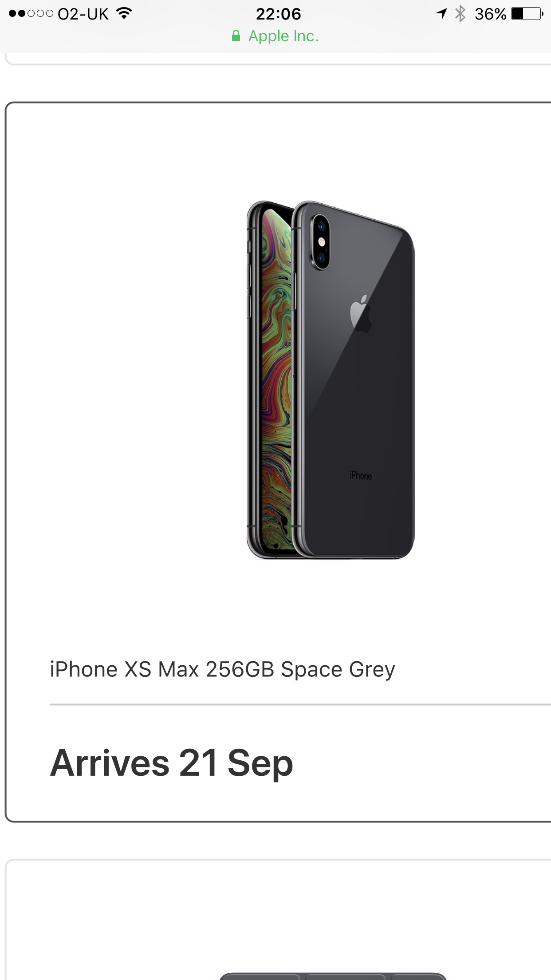Tap the partially visible card at top
Viewport: 551px width, 980px height.
click(278, 59)
